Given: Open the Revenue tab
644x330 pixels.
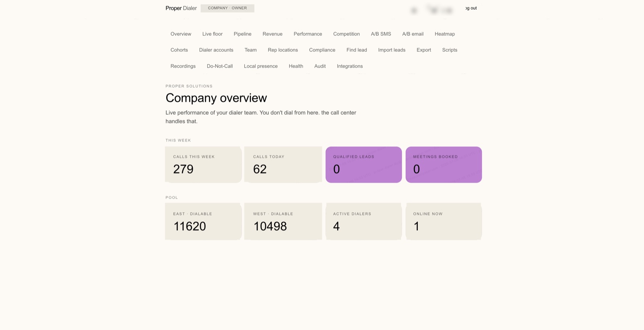Looking at the screenshot, I should (x=272, y=34).
